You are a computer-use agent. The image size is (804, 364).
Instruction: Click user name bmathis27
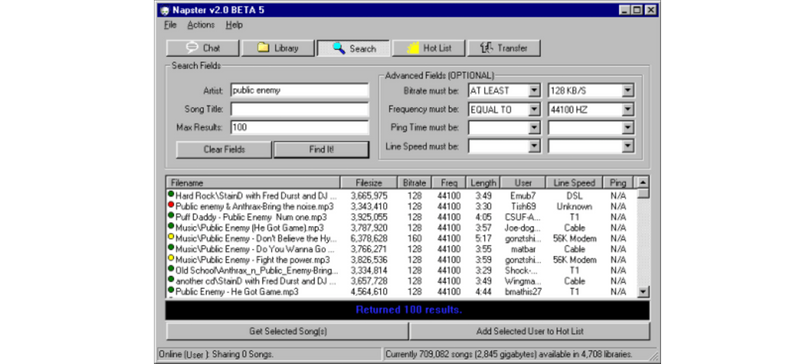(522, 292)
